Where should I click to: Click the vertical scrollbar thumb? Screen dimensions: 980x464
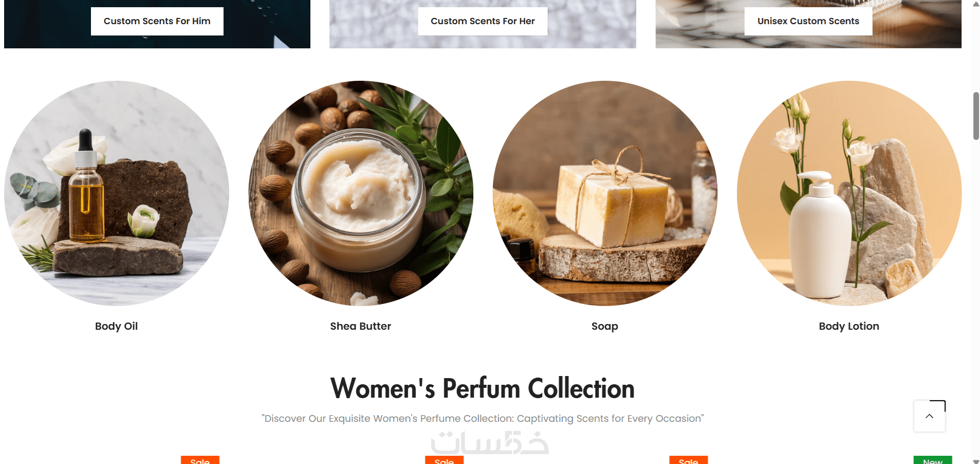click(x=976, y=116)
